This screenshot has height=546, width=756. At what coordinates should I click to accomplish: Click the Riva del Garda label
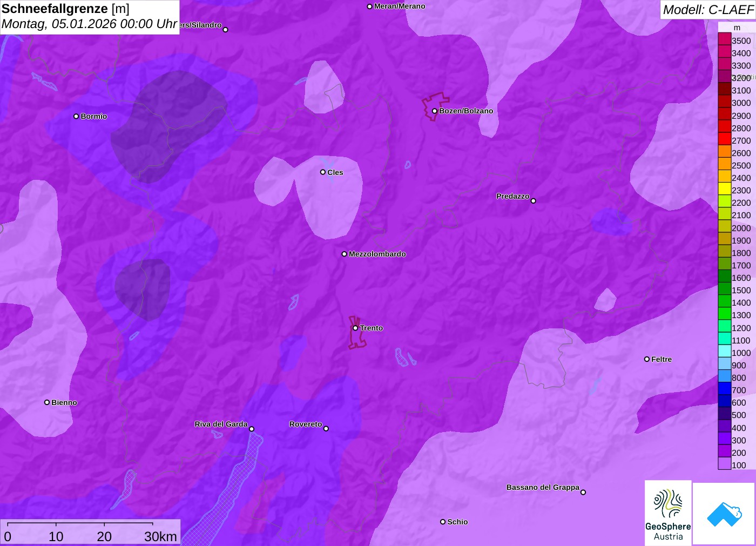pos(221,424)
